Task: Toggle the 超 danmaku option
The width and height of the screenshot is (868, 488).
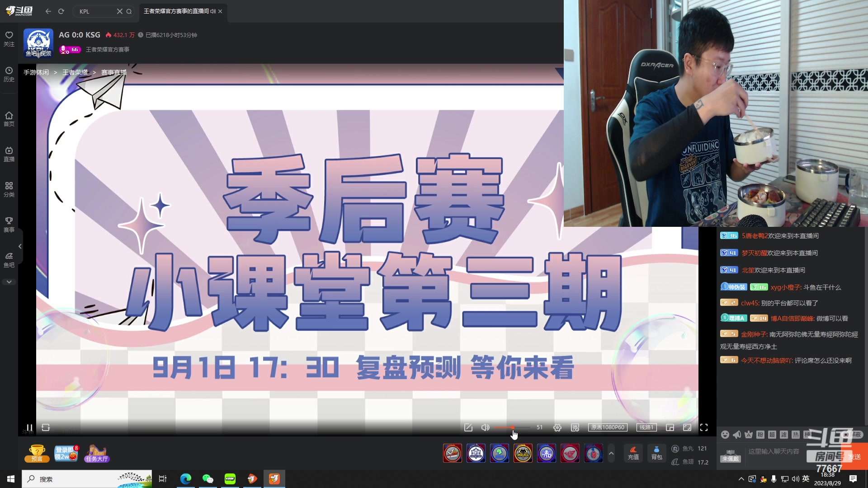Action: click(x=772, y=435)
